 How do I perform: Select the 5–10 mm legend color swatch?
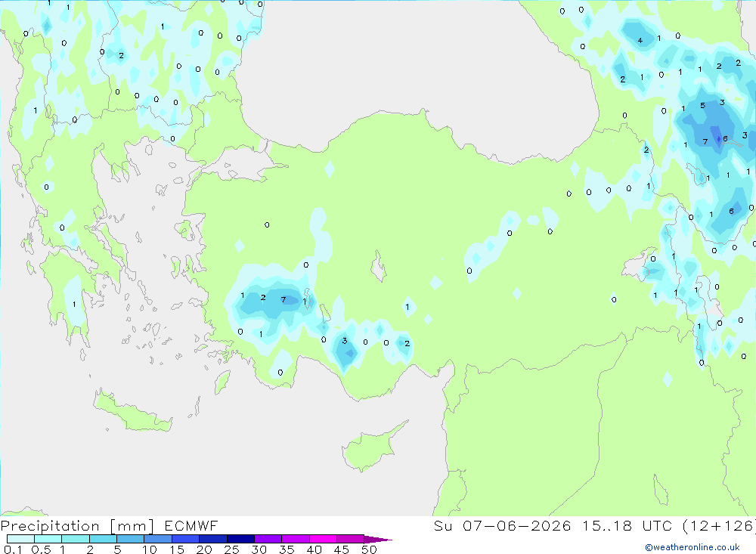tap(130, 539)
